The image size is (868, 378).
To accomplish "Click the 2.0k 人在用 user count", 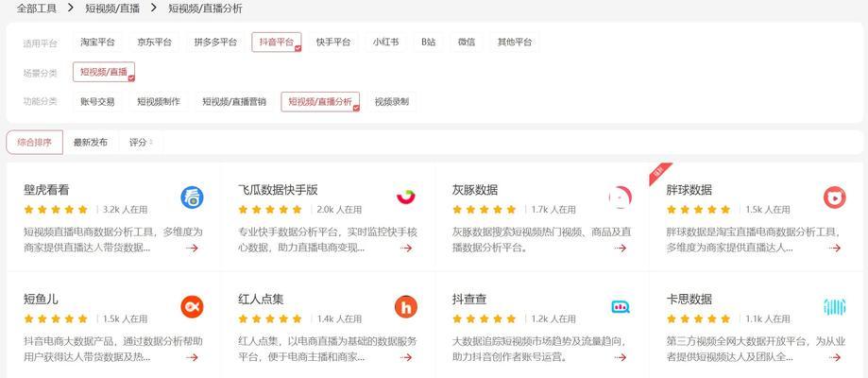I will (339, 210).
